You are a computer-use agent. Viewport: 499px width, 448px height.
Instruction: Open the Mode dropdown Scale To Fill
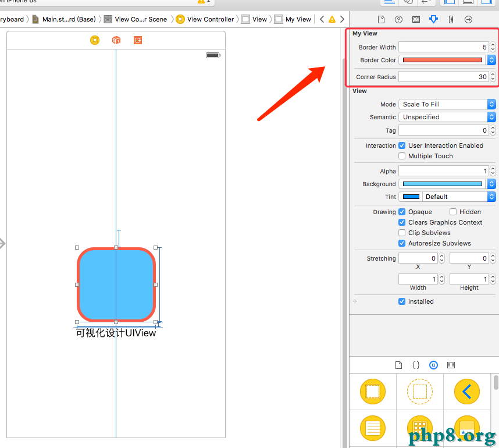[447, 104]
